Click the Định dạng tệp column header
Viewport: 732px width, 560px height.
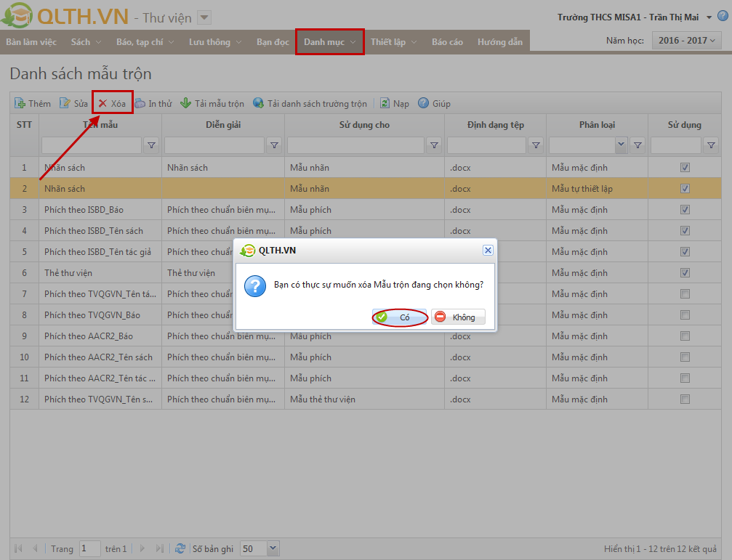[x=495, y=125]
